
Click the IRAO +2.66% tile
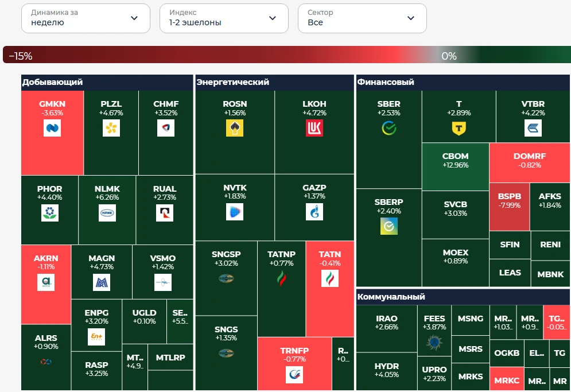click(387, 329)
